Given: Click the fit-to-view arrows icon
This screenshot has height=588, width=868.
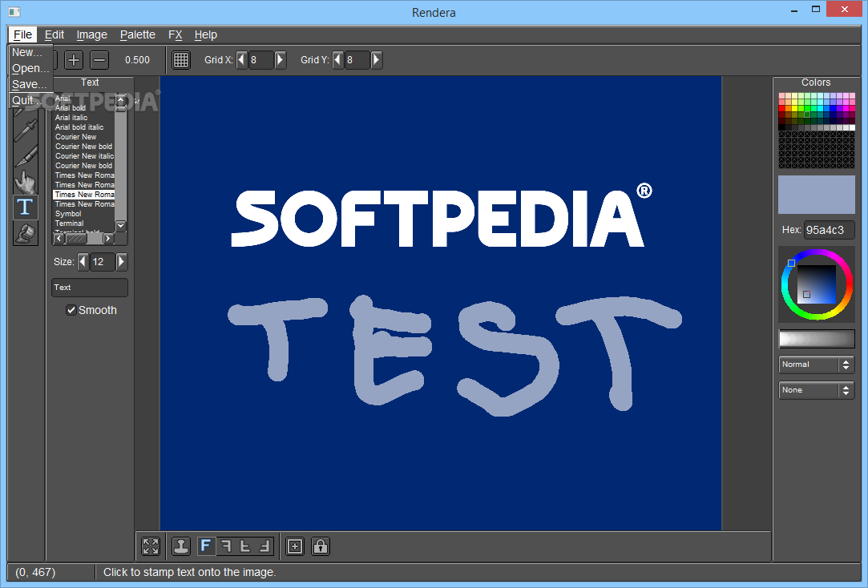Looking at the screenshot, I should coord(151,546).
